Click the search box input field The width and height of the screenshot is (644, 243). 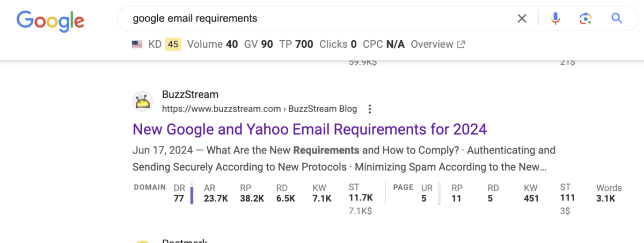pos(322,19)
